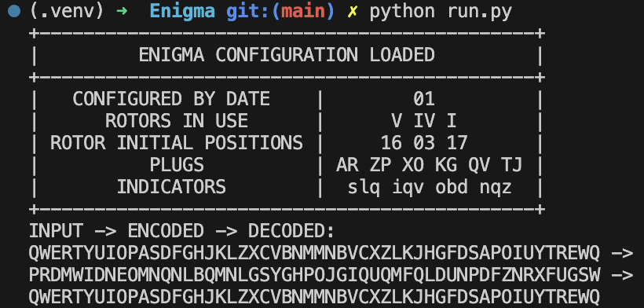Click the 'CONFIGURED BY DATE' label
The image size is (644, 308).
(x=171, y=99)
